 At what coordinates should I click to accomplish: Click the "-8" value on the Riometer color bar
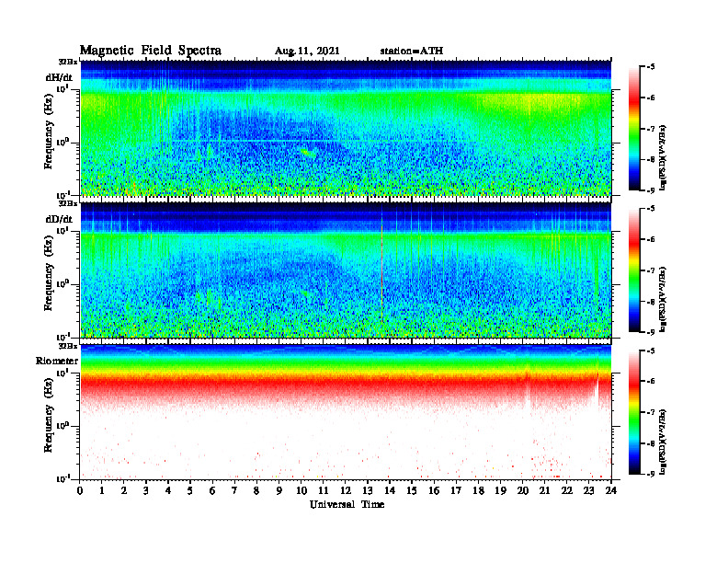[651, 443]
